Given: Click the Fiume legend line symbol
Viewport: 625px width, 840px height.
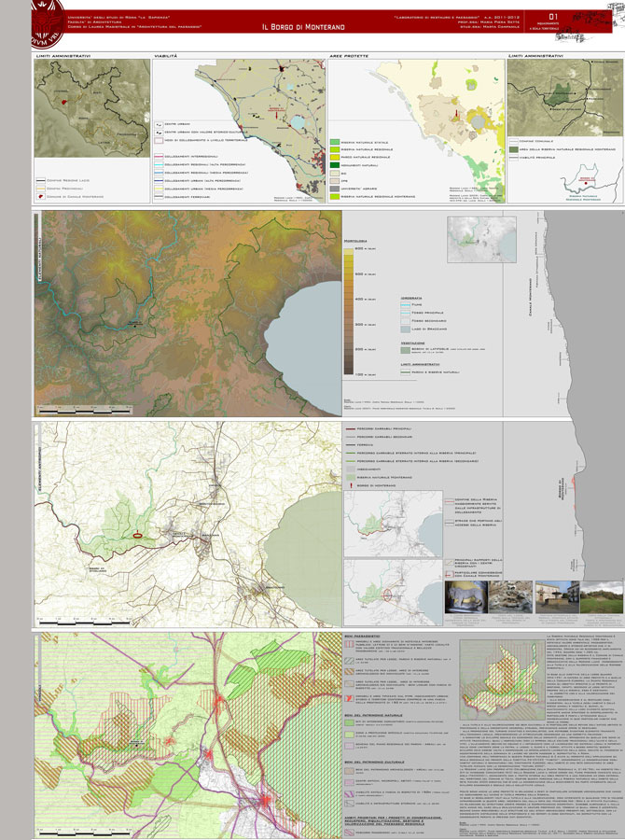Looking at the screenshot, I should pyautogui.click(x=406, y=305).
